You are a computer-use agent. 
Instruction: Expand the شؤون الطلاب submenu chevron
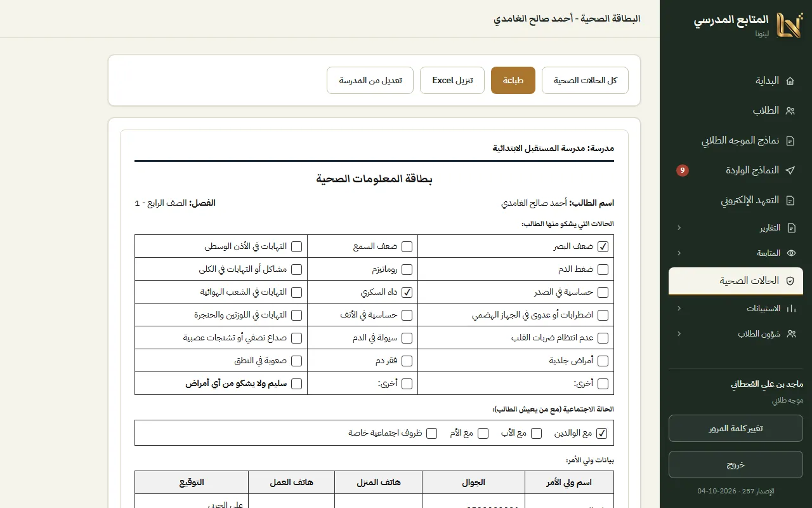pyautogui.click(x=679, y=334)
